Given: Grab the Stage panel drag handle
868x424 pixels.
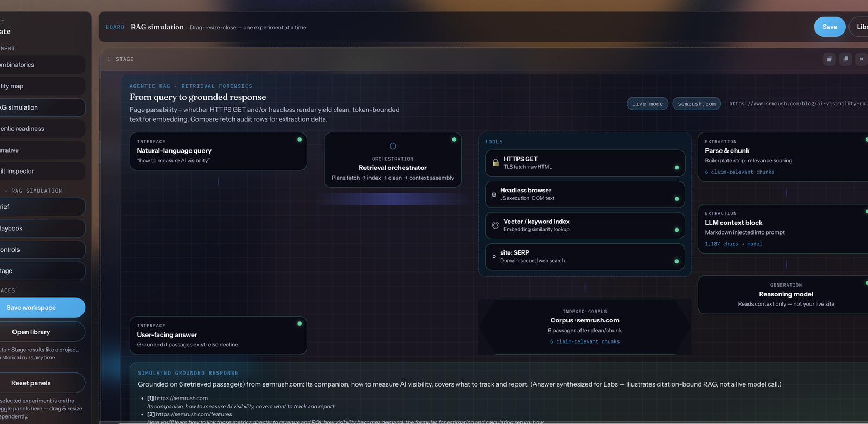Looking at the screenshot, I should click(x=109, y=59).
